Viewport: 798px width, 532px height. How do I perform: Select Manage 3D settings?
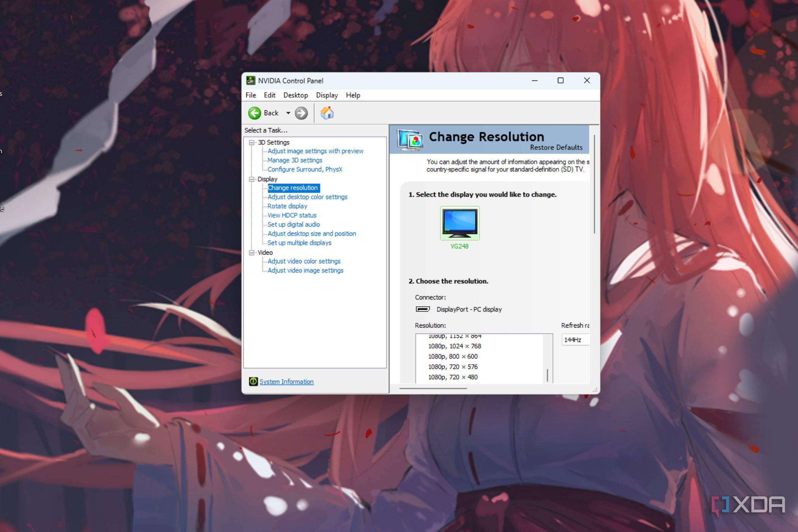point(295,160)
